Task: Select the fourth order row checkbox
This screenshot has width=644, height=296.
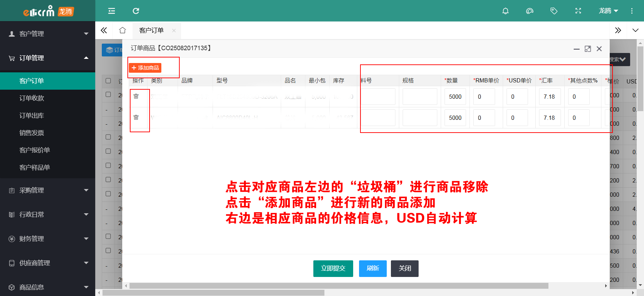Action: [108, 137]
